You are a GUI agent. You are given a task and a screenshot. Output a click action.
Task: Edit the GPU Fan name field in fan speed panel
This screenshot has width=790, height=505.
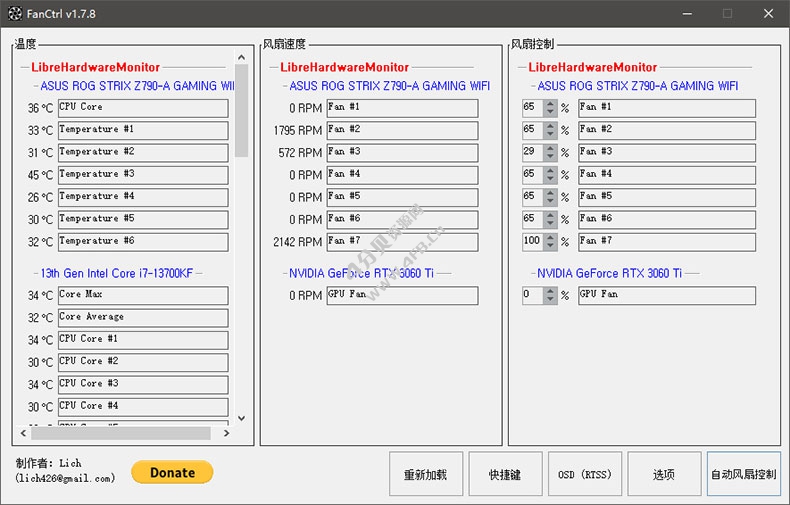pos(402,295)
